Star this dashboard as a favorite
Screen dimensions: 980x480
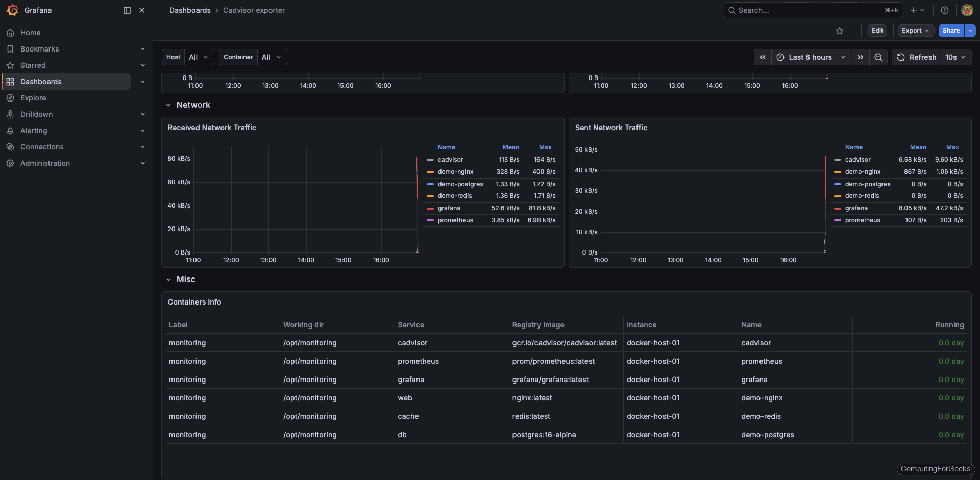pyautogui.click(x=840, y=31)
